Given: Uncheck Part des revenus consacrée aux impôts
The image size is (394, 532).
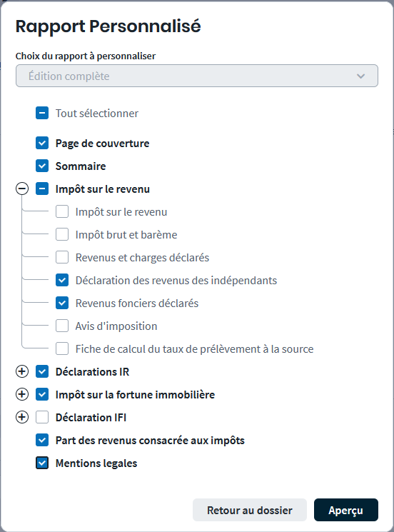Looking at the screenshot, I should 42,440.
